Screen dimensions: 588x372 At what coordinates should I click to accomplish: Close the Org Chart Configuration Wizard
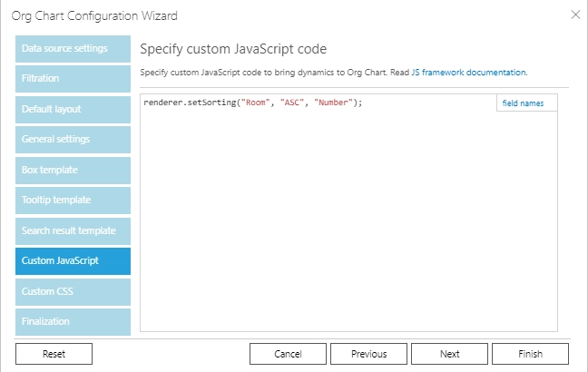575,15
